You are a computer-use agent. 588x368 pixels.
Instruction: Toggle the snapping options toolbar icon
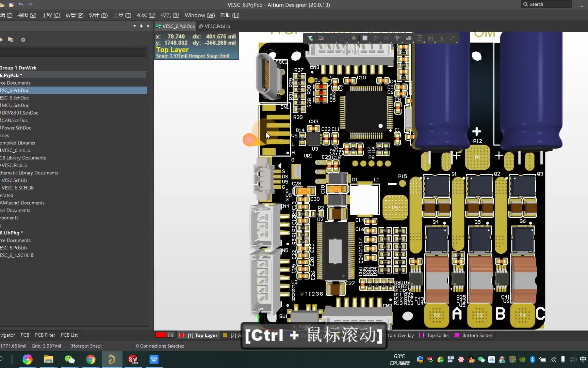click(321, 38)
